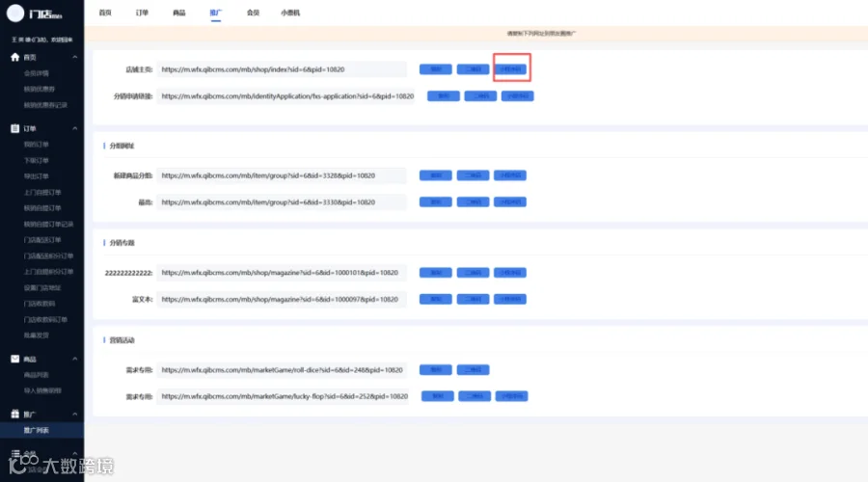Click first blue button in 店铺主页 row

(436, 69)
